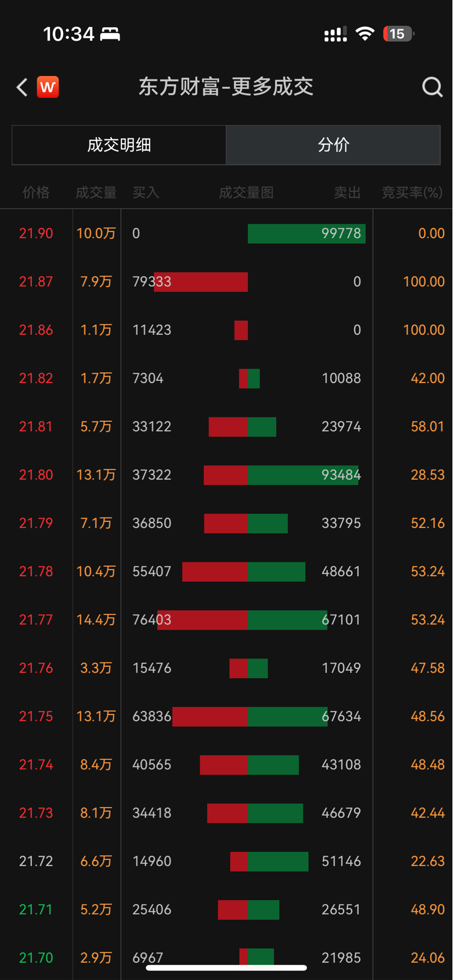Tap the back arrow icon
Viewport: 453px width, 980px height.
tap(22, 87)
